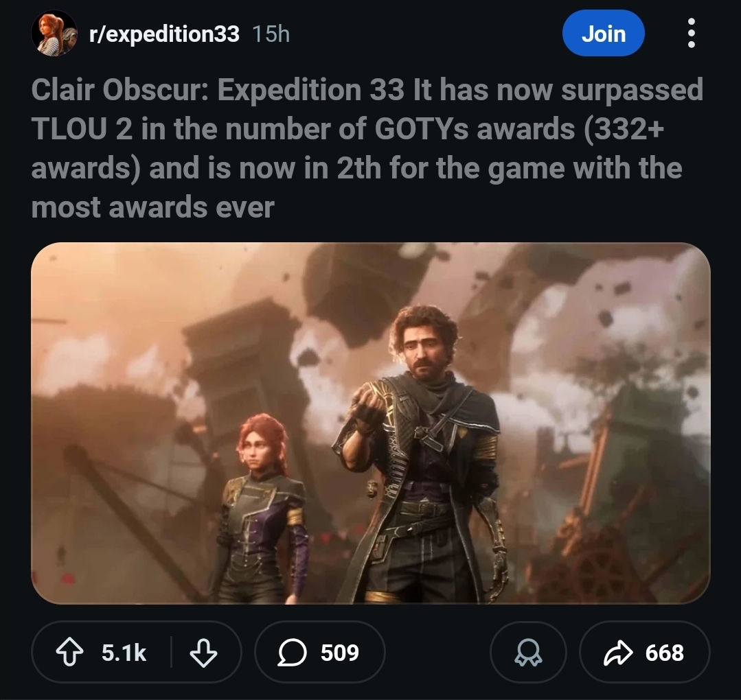This screenshot has width=741, height=700.
Task: Tap the 509 comments count
Action: click(x=340, y=653)
